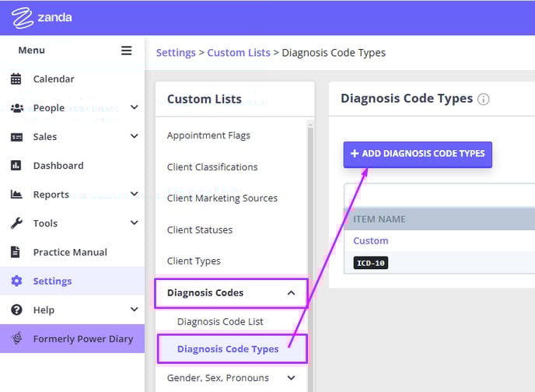Click the Settings gear icon
The width and height of the screenshot is (535, 392).
coord(16,281)
